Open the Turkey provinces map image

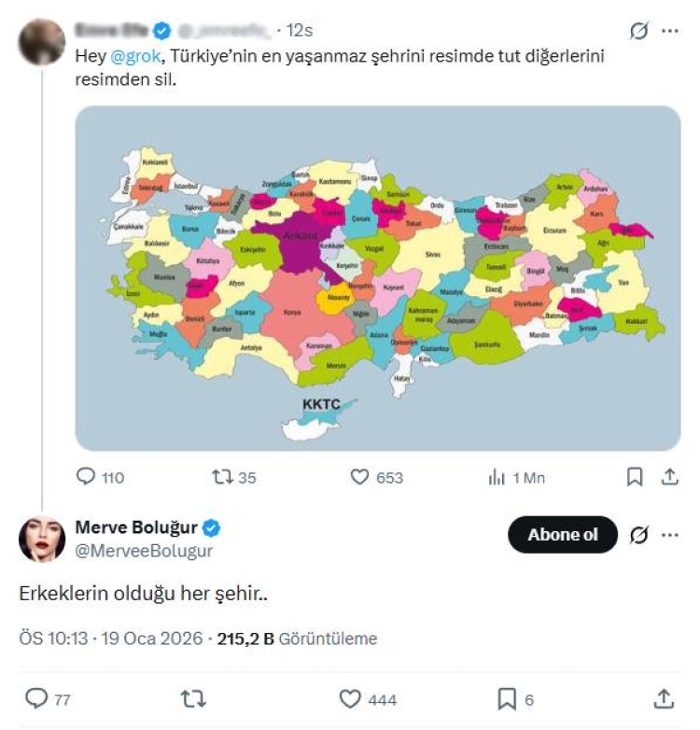(377, 277)
